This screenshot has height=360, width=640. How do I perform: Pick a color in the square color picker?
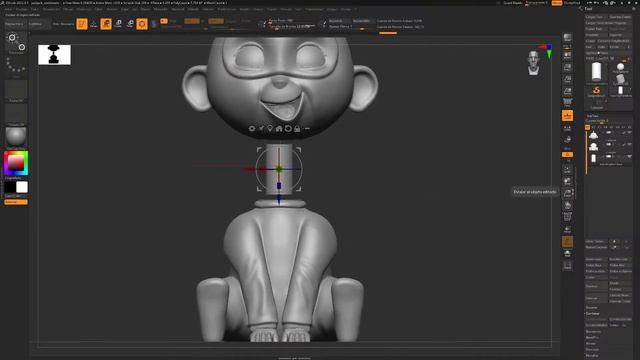coord(16,163)
